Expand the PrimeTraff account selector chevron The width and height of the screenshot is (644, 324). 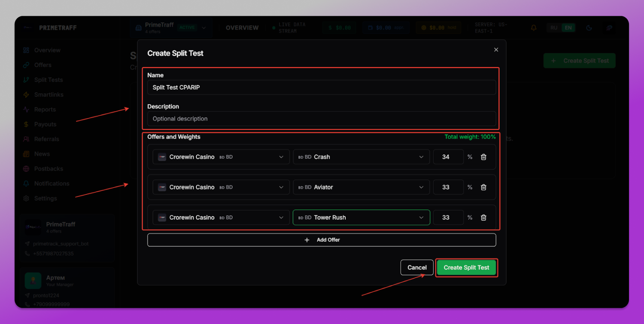pyautogui.click(x=204, y=28)
